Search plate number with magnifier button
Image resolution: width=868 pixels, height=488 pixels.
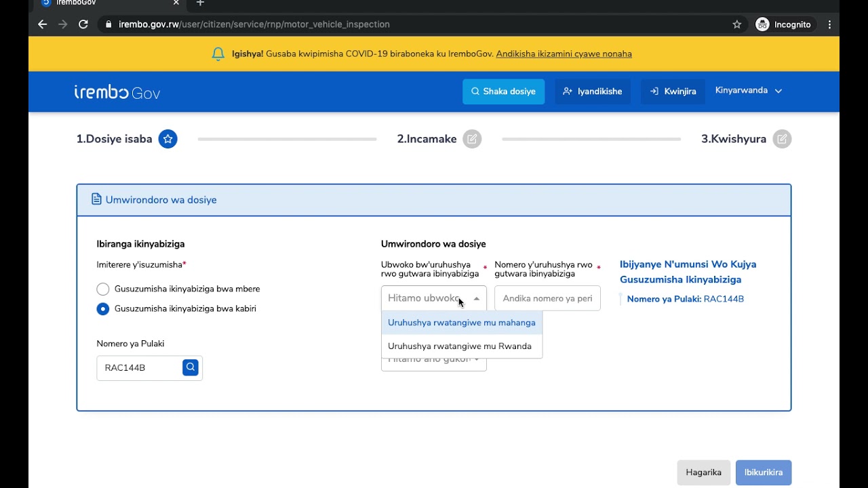(x=191, y=367)
